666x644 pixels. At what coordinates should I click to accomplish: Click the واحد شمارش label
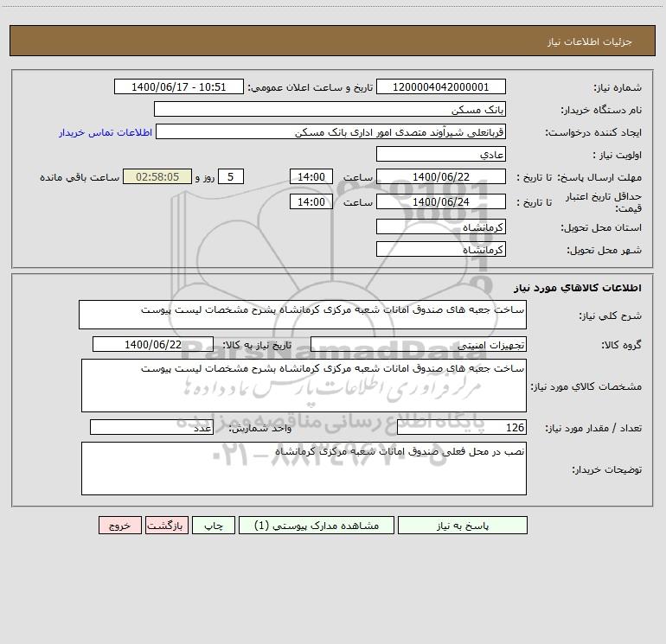coord(260,429)
